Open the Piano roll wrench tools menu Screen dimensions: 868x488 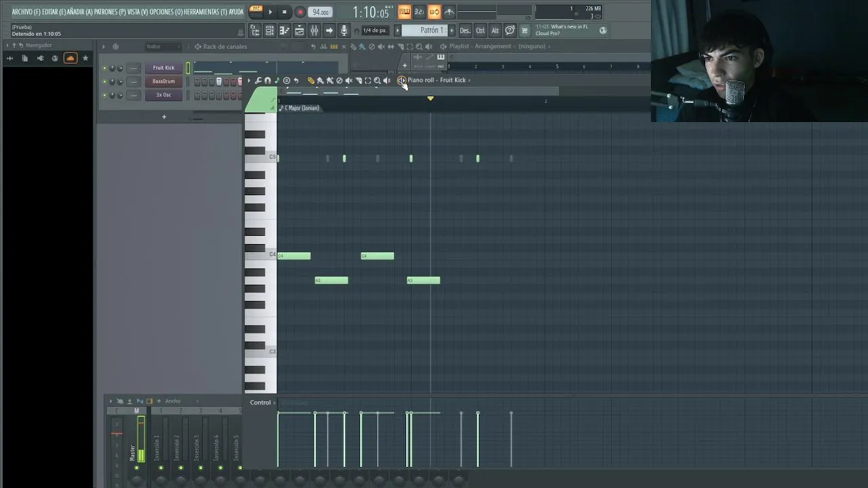click(258, 80)
